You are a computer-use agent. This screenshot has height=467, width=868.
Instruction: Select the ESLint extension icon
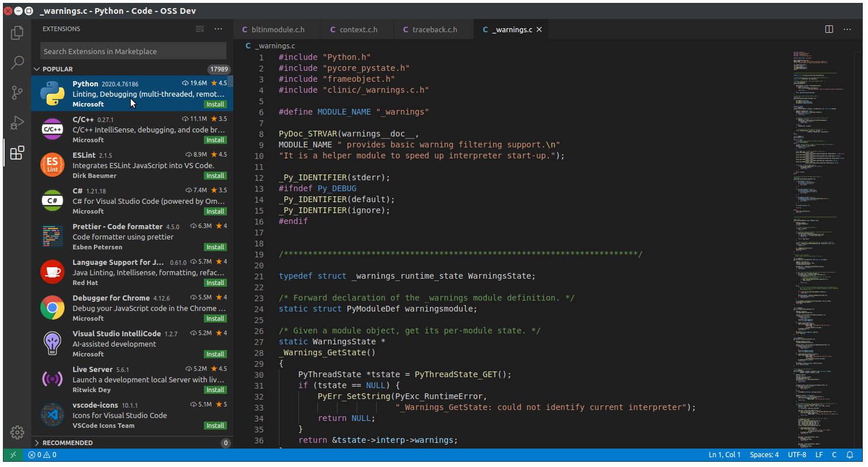coord(52,165)
